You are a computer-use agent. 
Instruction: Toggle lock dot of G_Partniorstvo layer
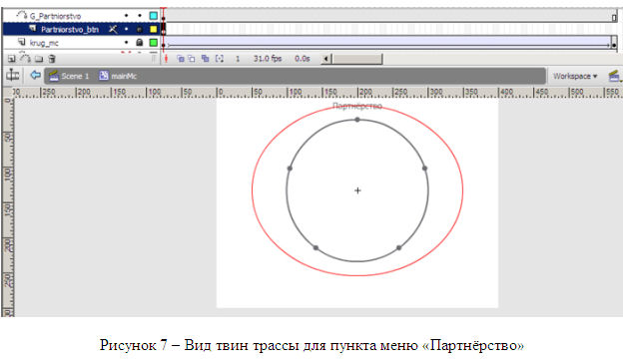pyautogui.click(x=140, y=16)
